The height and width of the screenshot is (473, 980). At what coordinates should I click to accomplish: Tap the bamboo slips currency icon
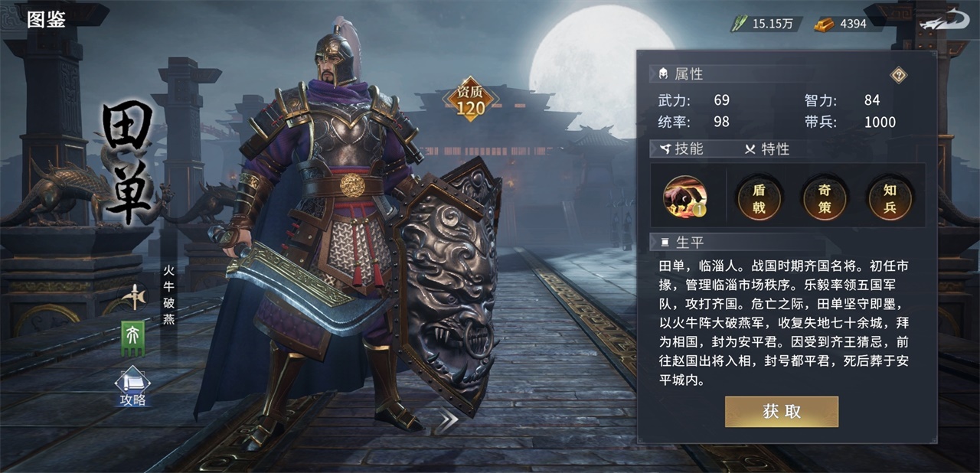[x=738, y=23]
